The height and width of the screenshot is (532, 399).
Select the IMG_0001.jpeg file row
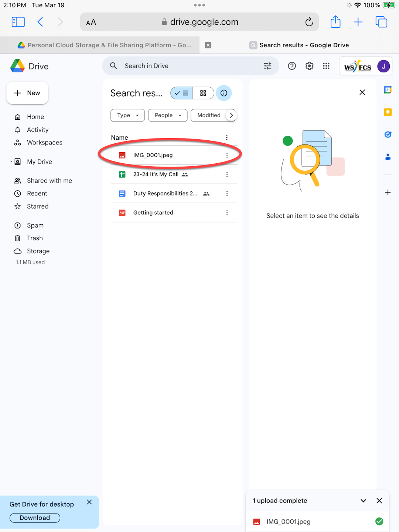174,155
